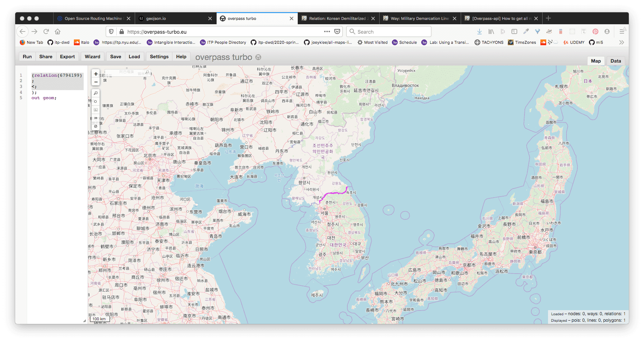Screen dimensions: 644x342
Task: Toggle the tracking protection shield
Action: click(x=111, y=32)
